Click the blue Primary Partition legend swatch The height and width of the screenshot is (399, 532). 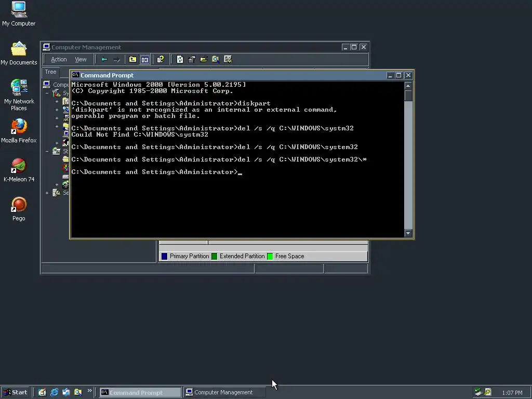pos(164,256)
